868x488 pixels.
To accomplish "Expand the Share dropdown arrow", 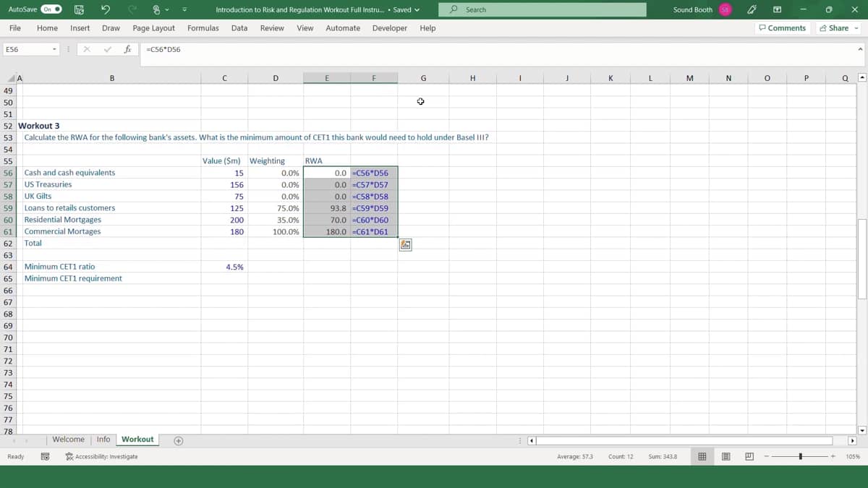I will tap(857, 28).
